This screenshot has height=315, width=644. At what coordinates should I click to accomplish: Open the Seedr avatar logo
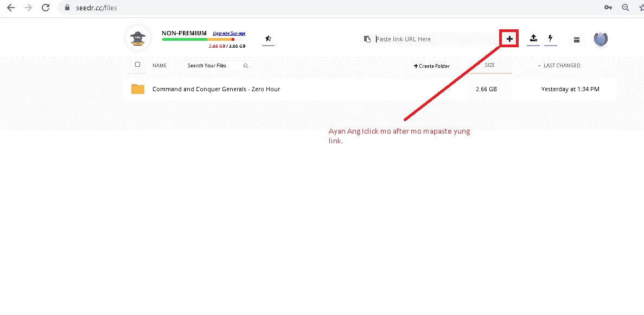(138, 38)
